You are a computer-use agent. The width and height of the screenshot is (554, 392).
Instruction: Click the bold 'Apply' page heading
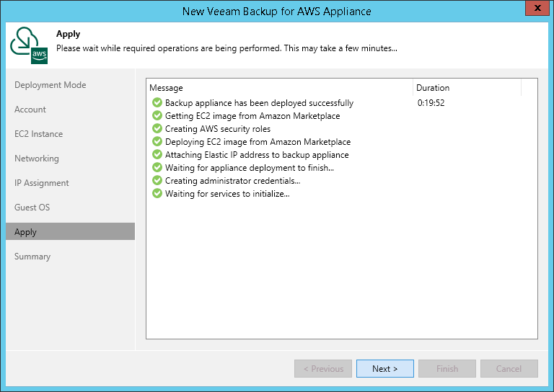69,34
